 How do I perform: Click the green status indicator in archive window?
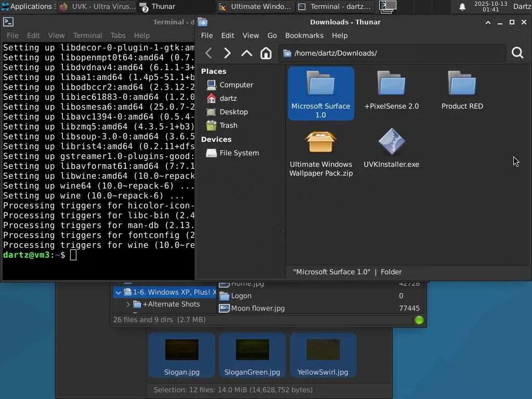(419, 320)
